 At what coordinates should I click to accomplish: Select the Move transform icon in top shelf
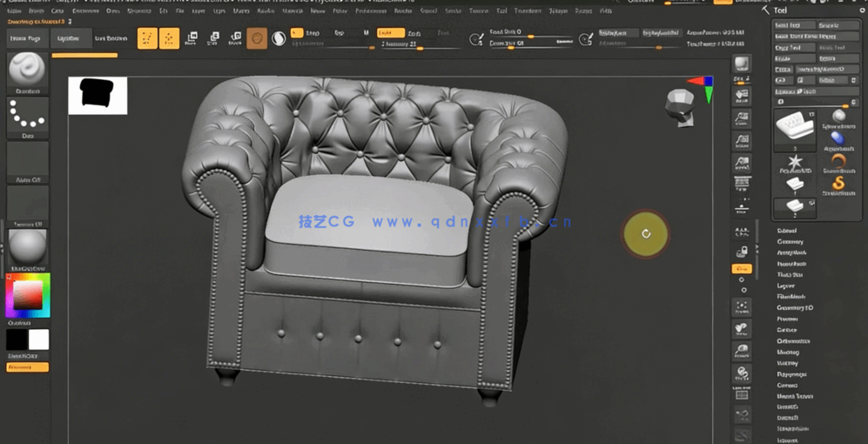[192, 38]
